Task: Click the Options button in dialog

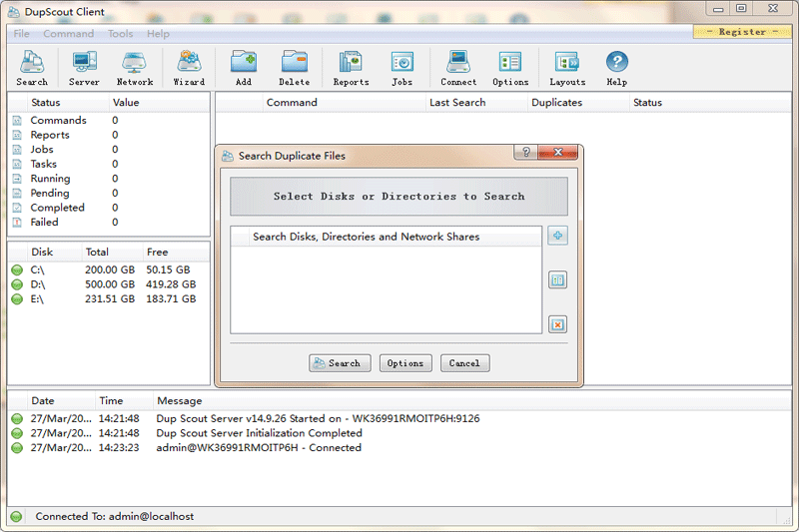Action: (405, 363)
